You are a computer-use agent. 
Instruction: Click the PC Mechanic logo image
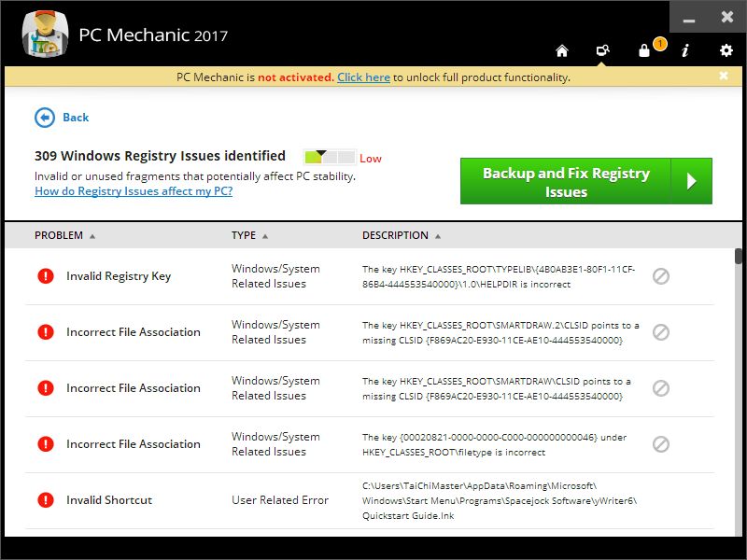point(45,34)
